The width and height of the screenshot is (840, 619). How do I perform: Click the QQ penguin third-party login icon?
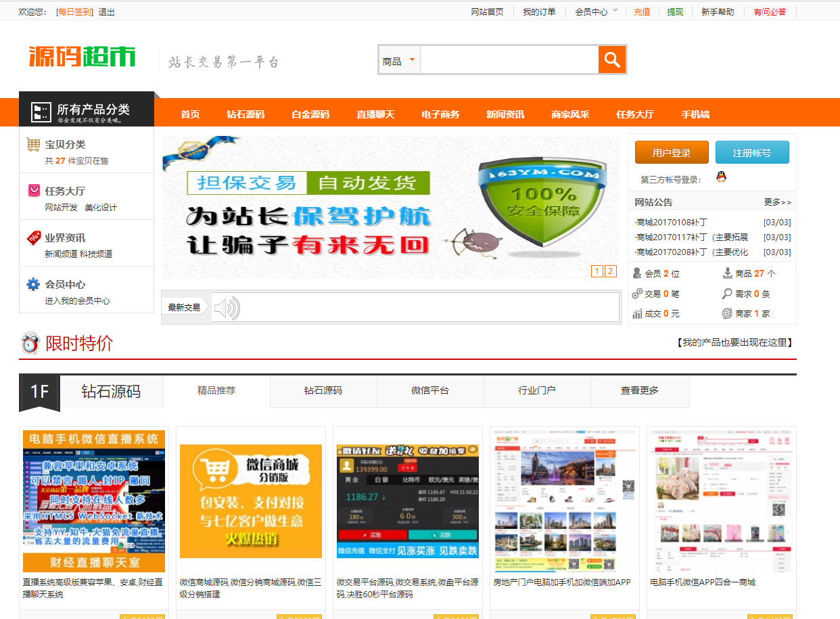click(721, 177)
